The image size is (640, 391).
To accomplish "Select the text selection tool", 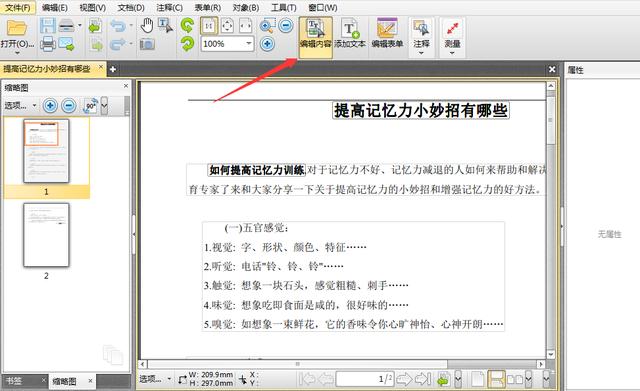I will coord(165,26).
